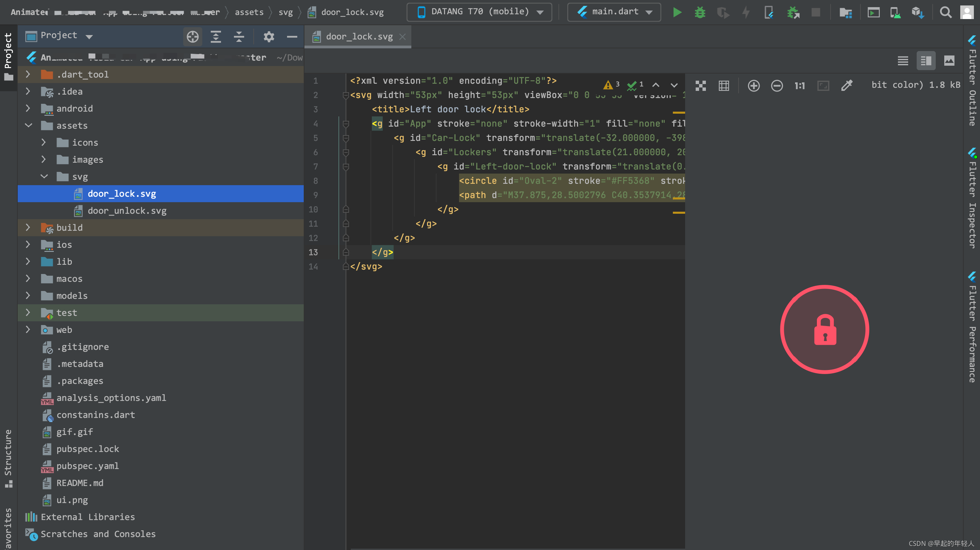The height and width of the screenshot is (550, 980).
Task: Start debugging with the bug icon
Action: point(700,12)
